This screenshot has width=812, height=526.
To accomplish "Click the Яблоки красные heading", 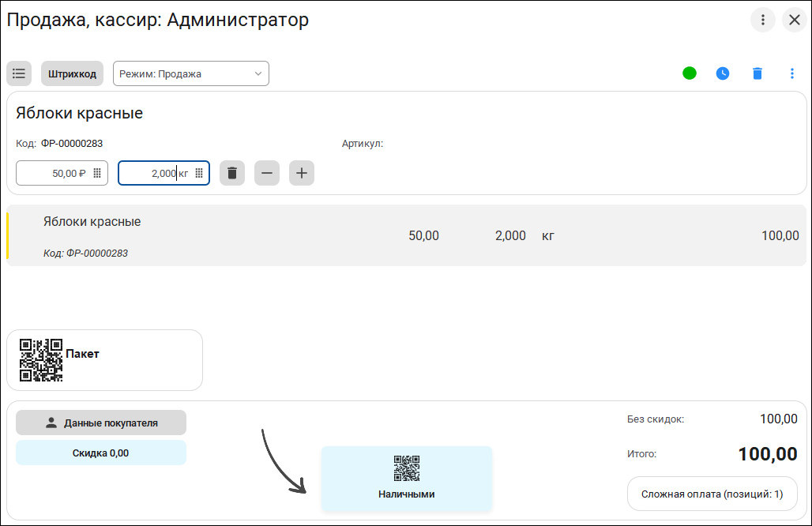I will [x=79, y=113].
